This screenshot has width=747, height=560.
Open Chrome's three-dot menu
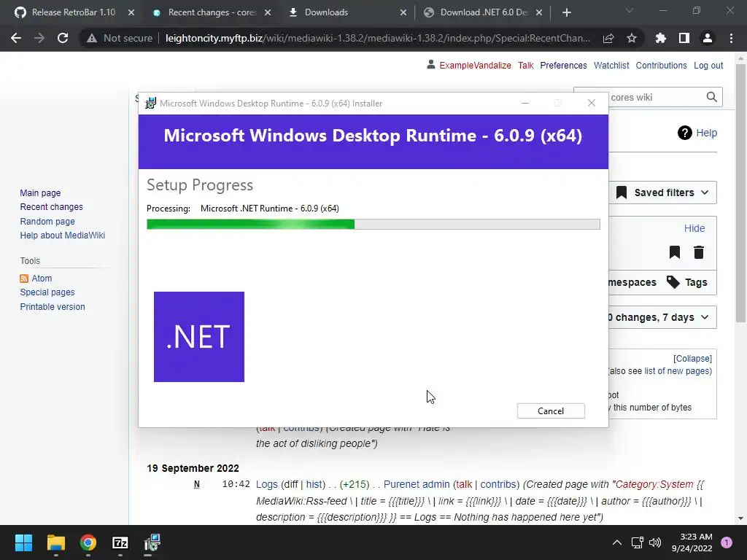731,38
